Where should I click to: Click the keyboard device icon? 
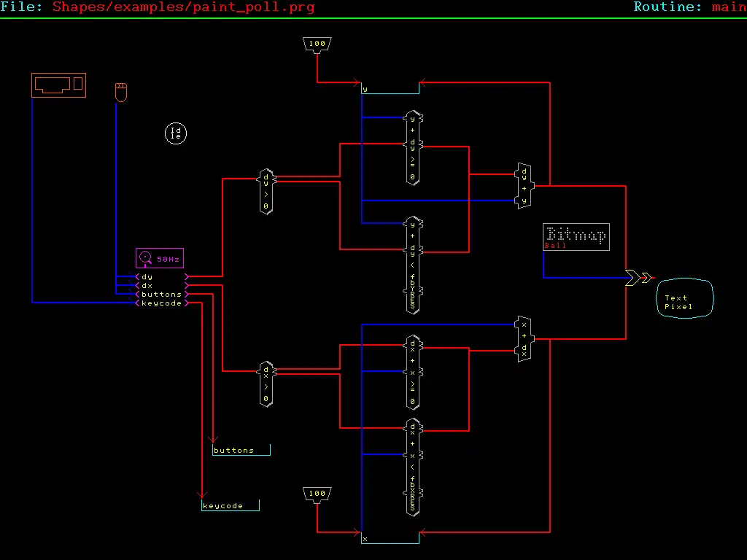click(x=58, y=85)
